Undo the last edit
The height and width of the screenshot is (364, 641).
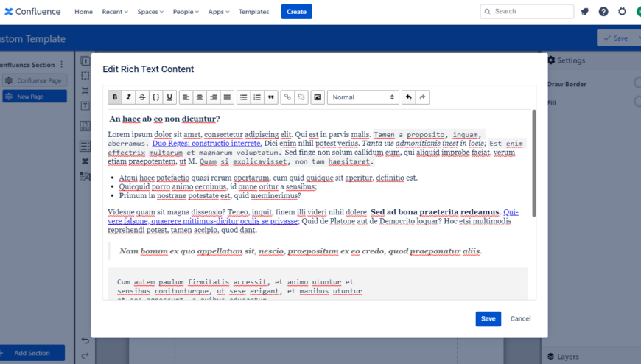click(408, 97)
